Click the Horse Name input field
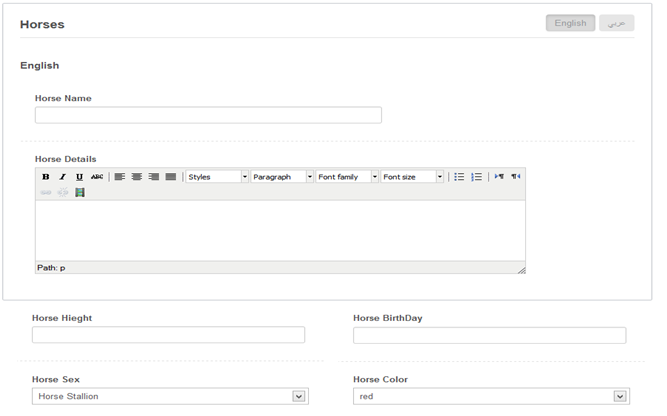The image size is (667, 416). (208, 115)
